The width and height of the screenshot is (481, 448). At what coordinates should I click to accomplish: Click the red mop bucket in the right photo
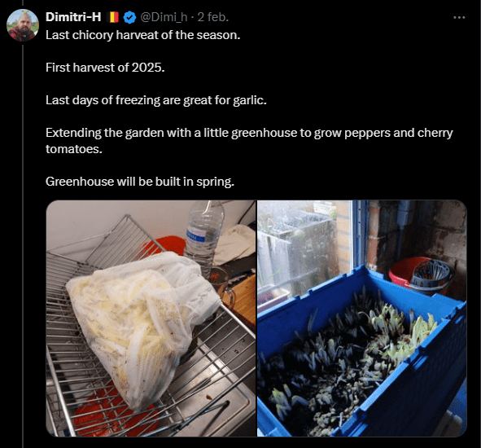pyautogui.click(x=421, y=275)
